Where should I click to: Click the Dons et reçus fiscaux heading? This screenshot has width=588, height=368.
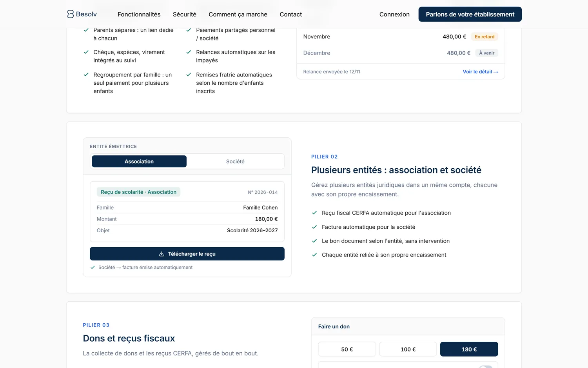pos(129,338)
